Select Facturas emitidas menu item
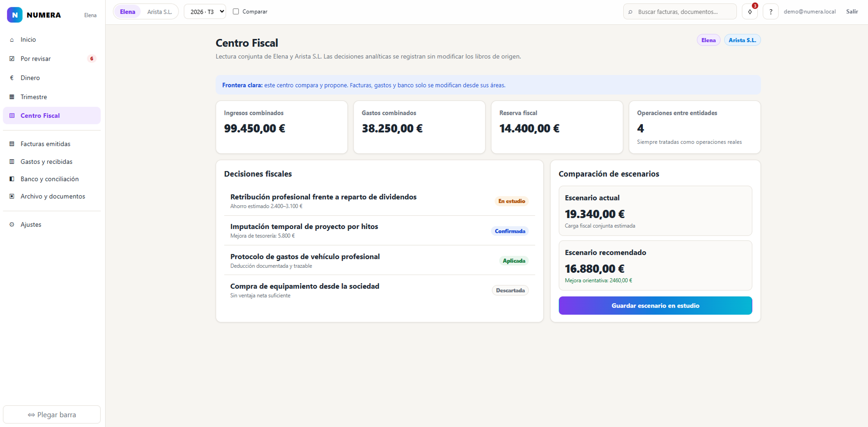Screen dimensions: 868x427 [x=52, y=144]
